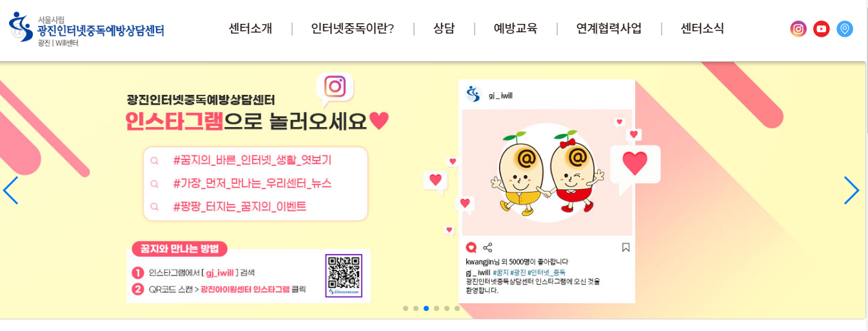This screenshot has width=868, height=331.
Task: Open the YouTube icon in the header
Action: coord(821,29)
